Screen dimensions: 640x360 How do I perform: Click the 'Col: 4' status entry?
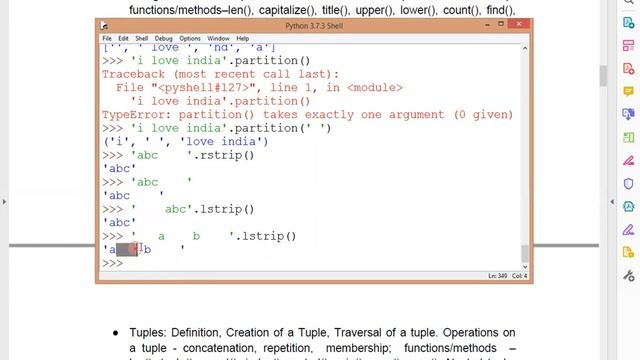click(x=520, y=276)
